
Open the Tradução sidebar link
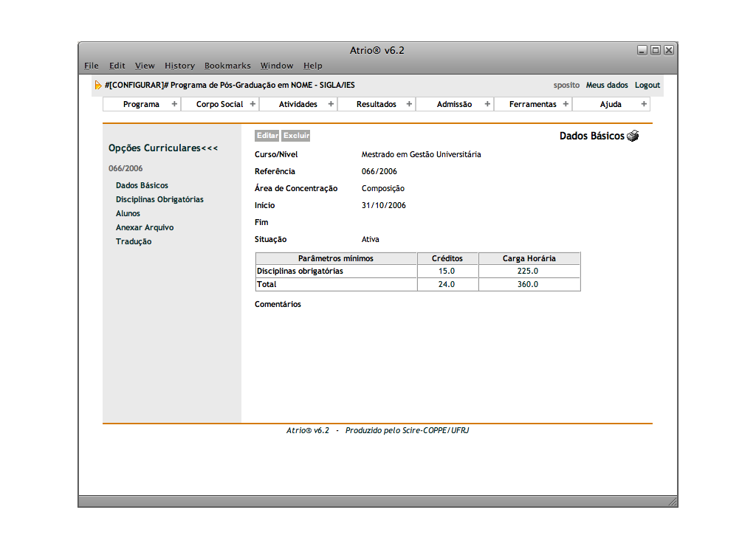134,241
